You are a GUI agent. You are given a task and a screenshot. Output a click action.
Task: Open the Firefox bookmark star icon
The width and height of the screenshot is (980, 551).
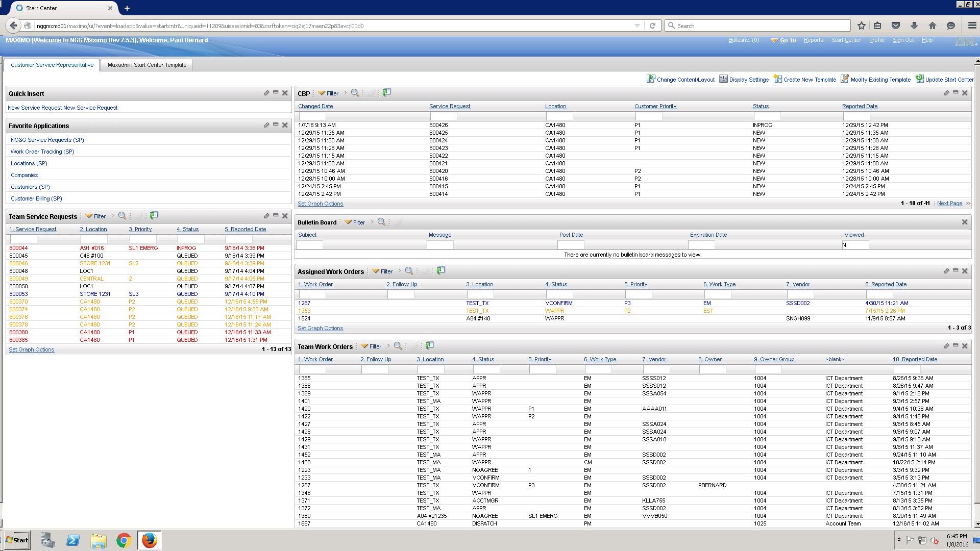(x=862, y=26)
